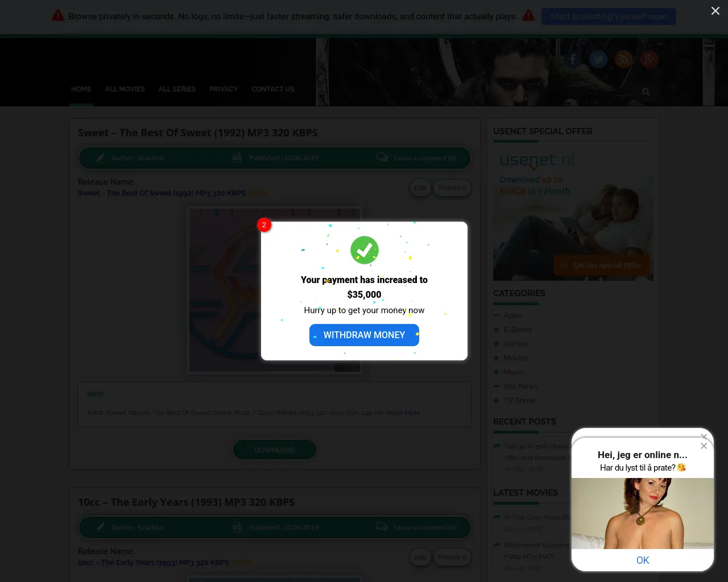This screenshot has width=728, height=582.
Task: Open the Movies category link
Action: click(516, 358)
